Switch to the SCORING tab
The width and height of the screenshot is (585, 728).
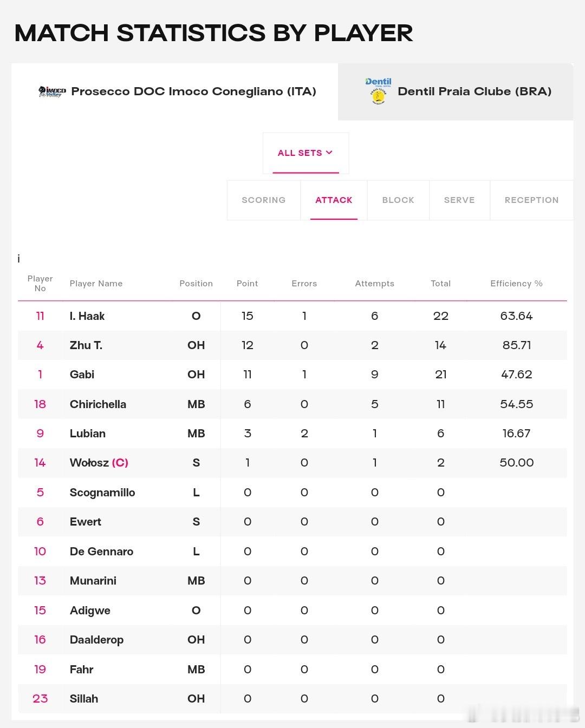click(x=263, y=200)
